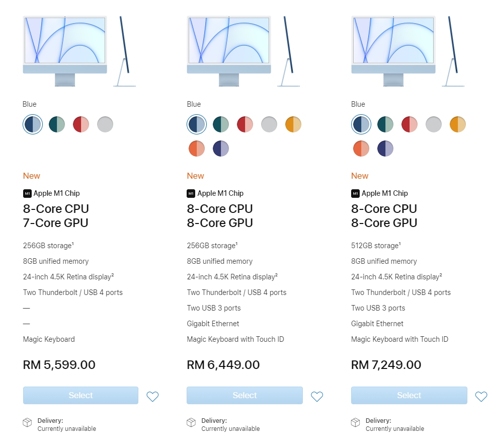Click the 4.5K Retina display footnote on the third iMac
This screenshot has height=448, width=491.
(440, 274)
